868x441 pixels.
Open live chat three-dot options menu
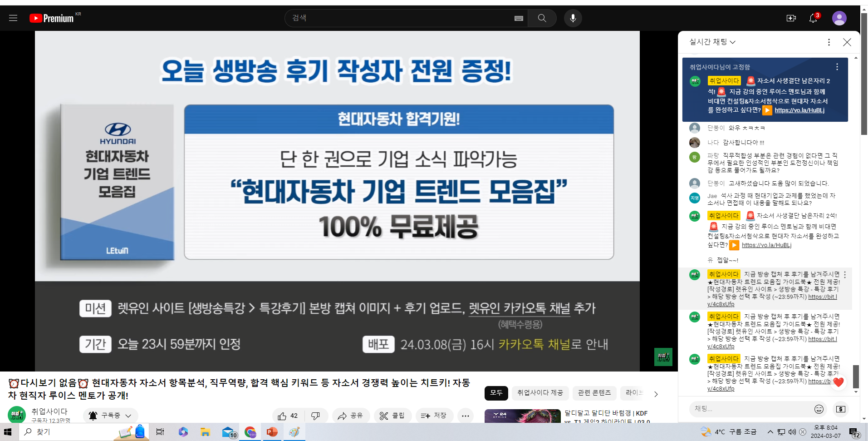[x=829, y=42]
